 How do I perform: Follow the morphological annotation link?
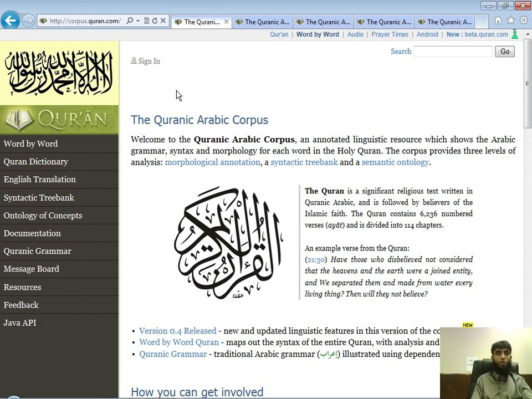[x=212, y=162]
